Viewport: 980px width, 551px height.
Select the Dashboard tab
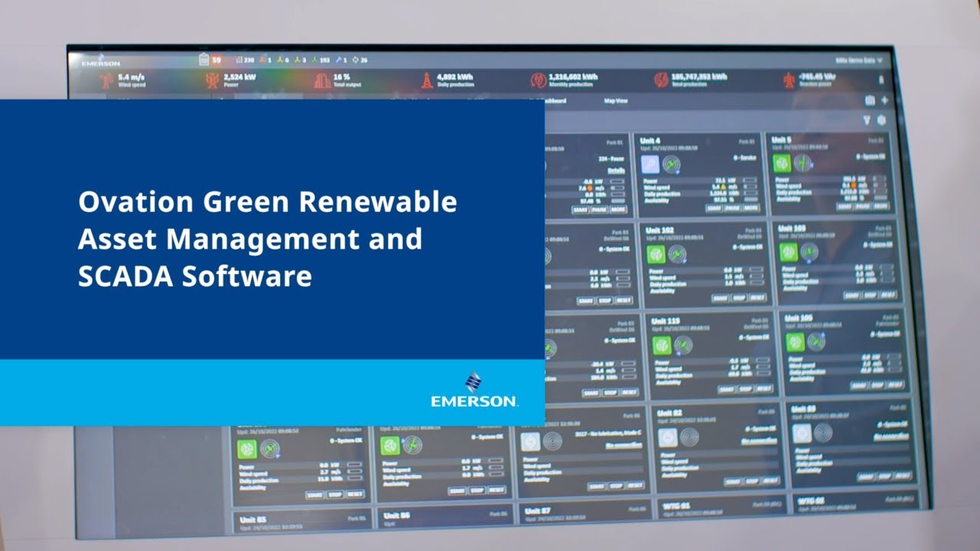[557, 99]
